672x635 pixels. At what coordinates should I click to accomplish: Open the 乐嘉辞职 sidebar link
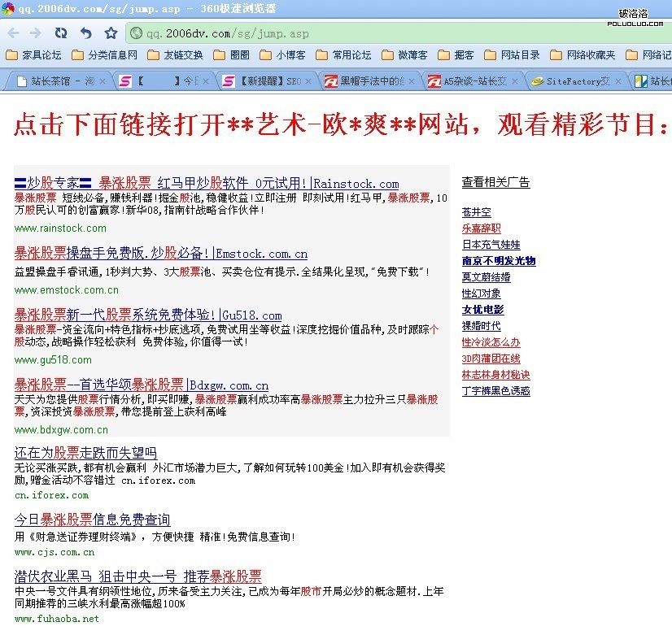coord(481,228)
